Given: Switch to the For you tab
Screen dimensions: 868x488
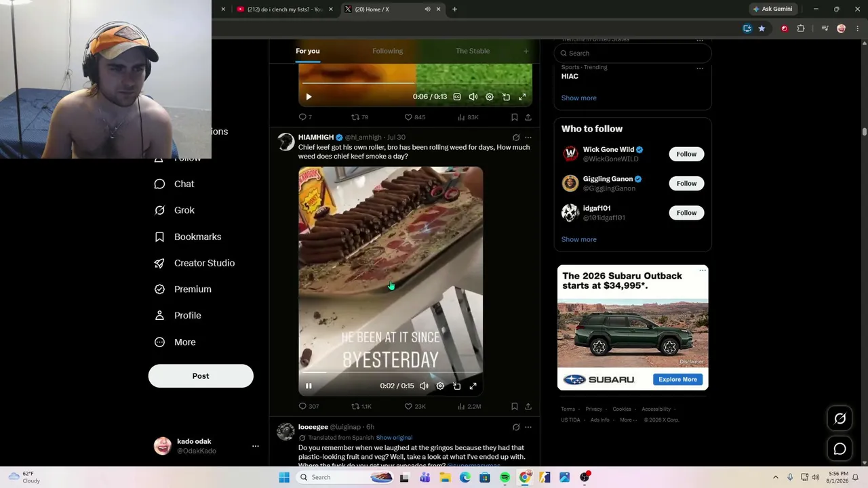Looking at the screenshot, I should (x=308, y=52).
